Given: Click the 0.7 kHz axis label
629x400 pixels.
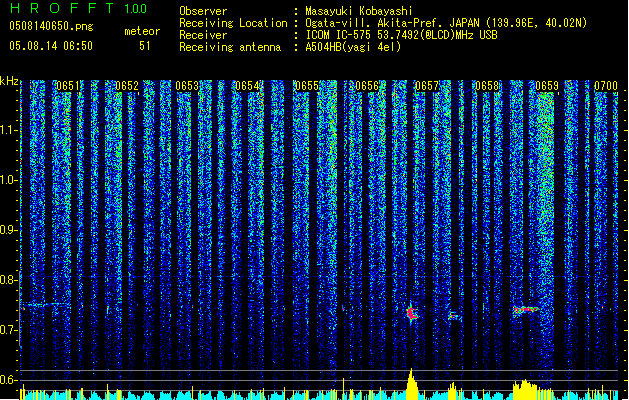Looking at the screenshot, I should (9, 330).
